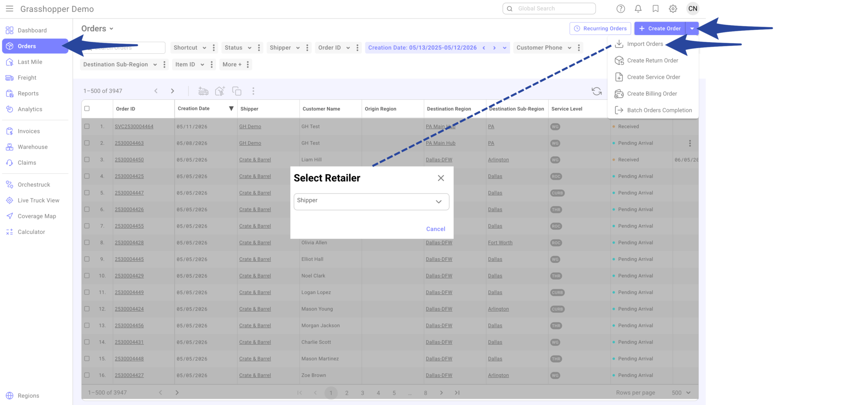Click next page arrow above table
The width and height of the screenshot is (868, 405).
coord(172,91)
